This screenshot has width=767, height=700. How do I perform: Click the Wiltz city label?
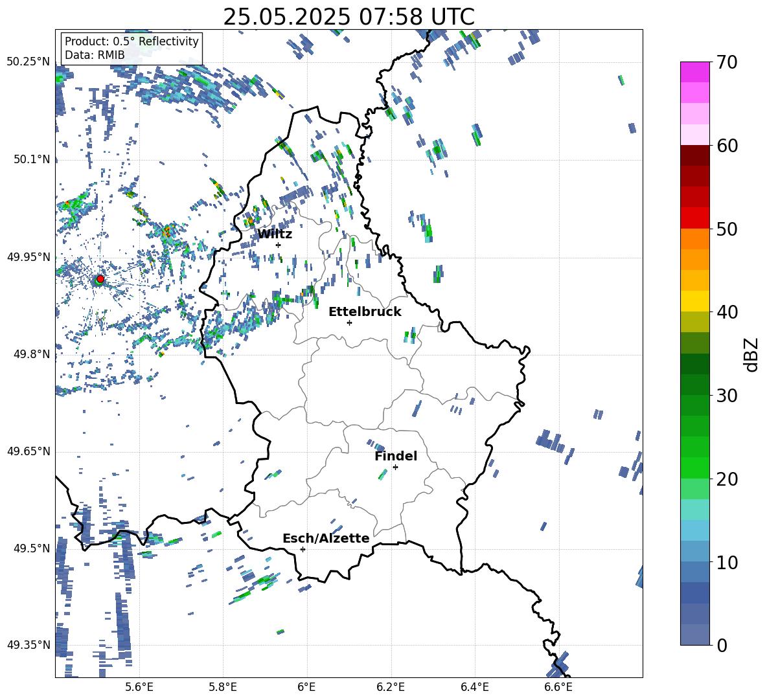[x=275, y=234]
